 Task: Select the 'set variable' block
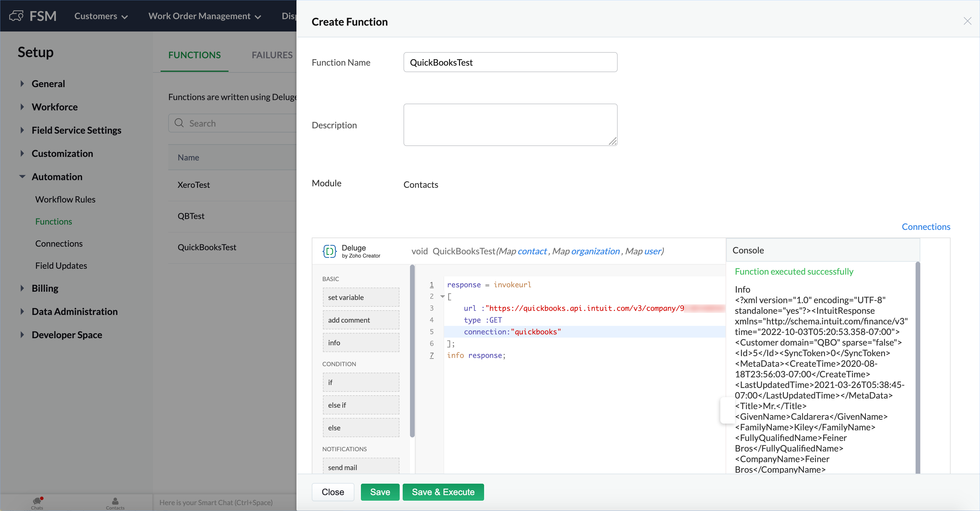point(361,297)
